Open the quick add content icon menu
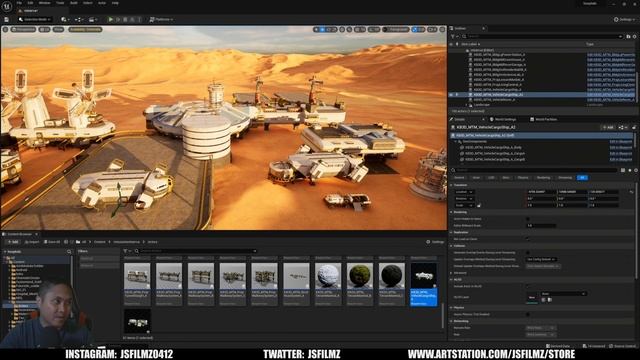This screenshot has height=360, width=640. coord(64,19)
